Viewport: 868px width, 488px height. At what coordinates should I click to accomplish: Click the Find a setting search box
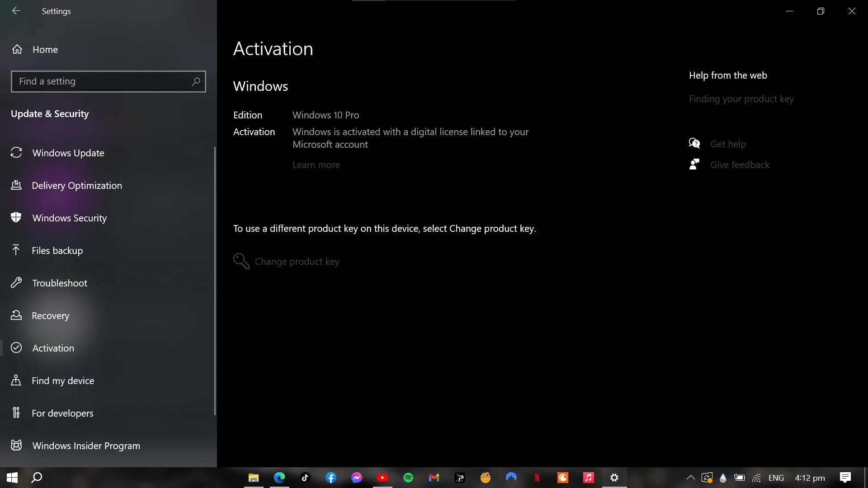click(108, 81)
